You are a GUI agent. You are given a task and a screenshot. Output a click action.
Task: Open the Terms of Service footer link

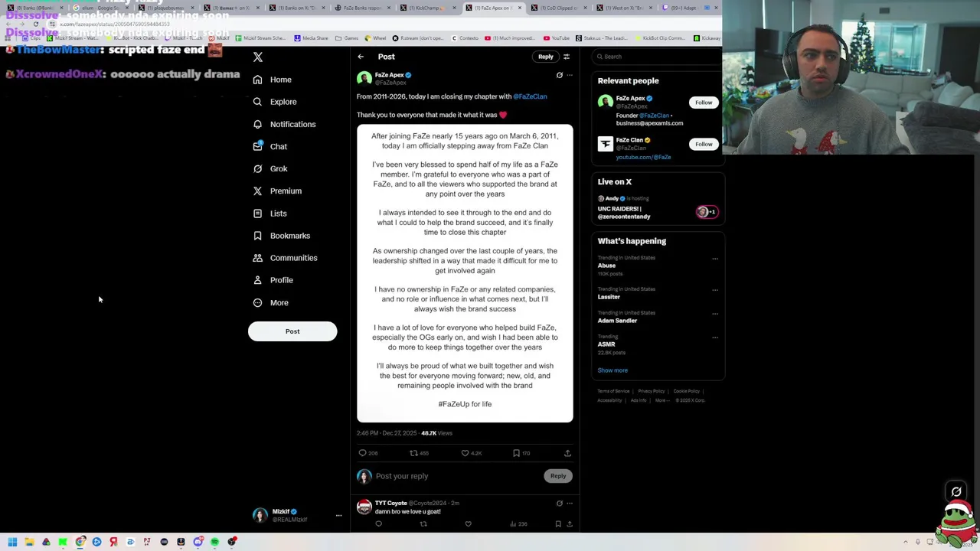tap(613, 391)
